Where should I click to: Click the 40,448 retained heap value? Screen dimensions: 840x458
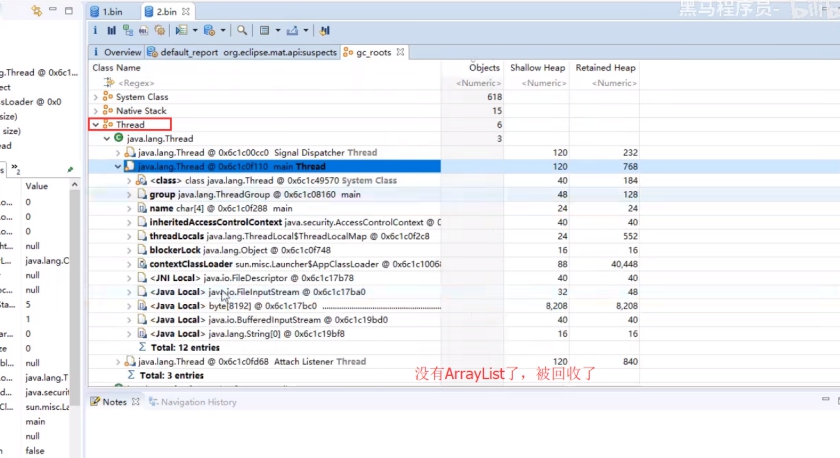point(624,264)
